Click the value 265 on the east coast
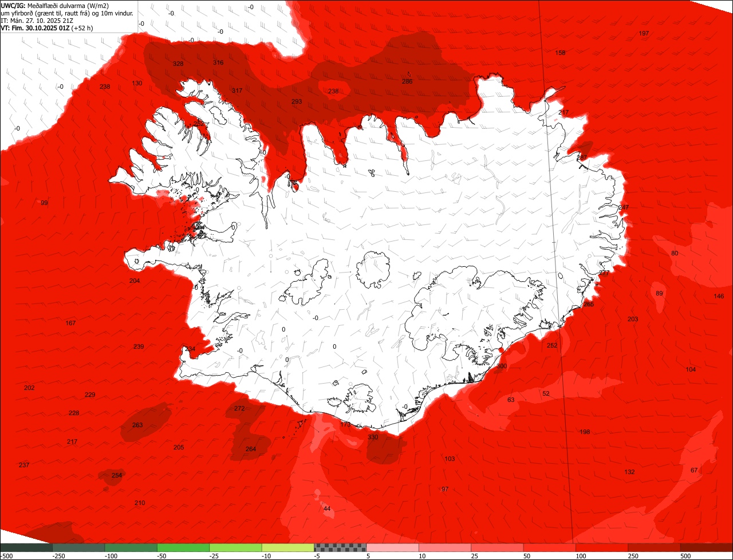Screen dimensions: 733x560 [x=589, y=304]
